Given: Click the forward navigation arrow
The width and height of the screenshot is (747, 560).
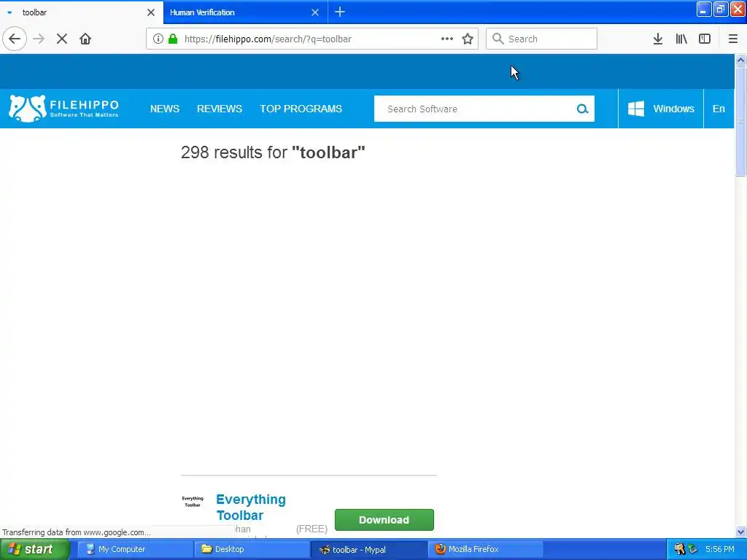Looking at the screenshot, I should tap(39, 39).
